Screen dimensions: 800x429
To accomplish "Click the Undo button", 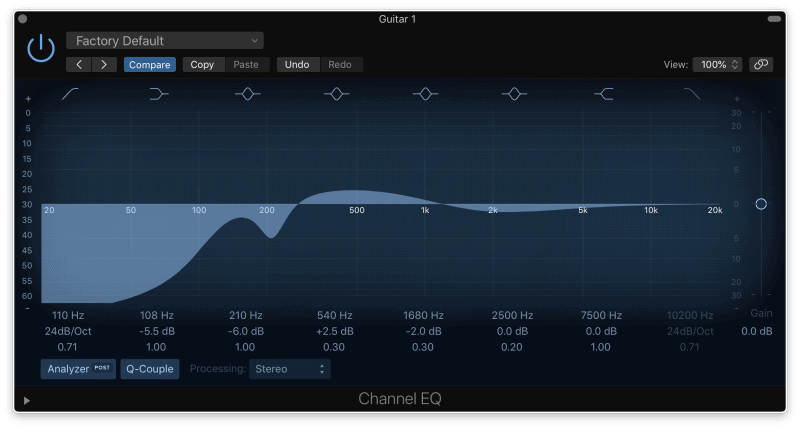I will [x=297, y=65].
